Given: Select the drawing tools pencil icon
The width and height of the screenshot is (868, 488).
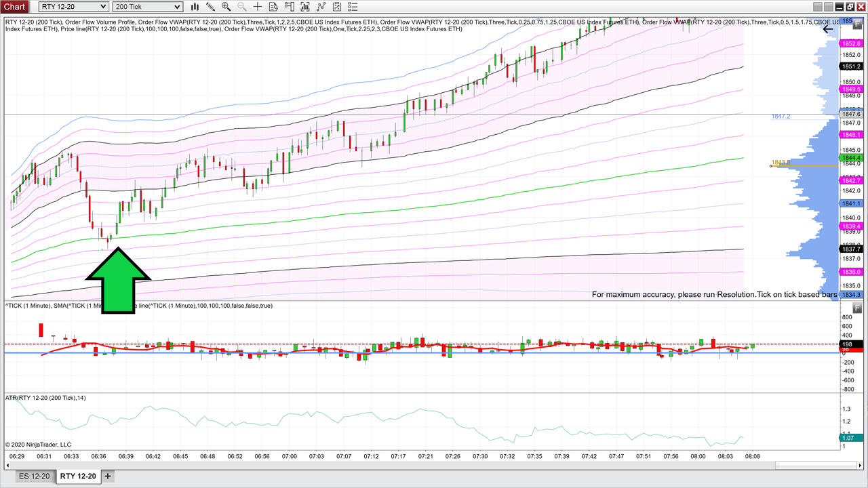Looking at the screenshot, I should coord(211,7).
